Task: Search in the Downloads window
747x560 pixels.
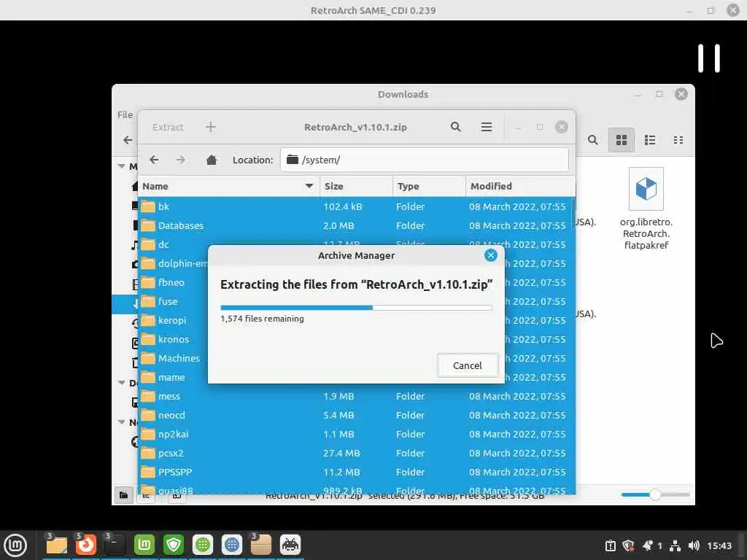Action: point(592,140)
